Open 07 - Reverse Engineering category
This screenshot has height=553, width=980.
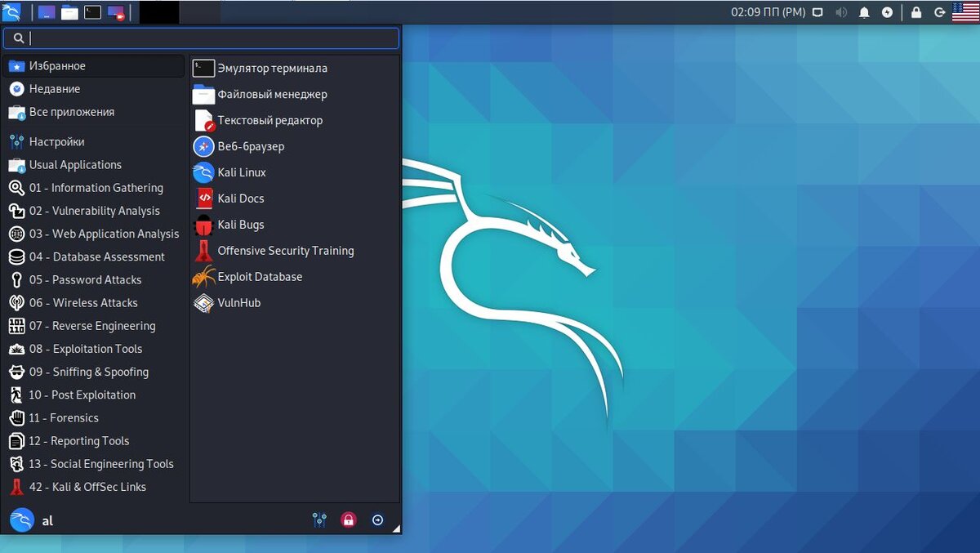pyautogui.click(x=95, y=326)
